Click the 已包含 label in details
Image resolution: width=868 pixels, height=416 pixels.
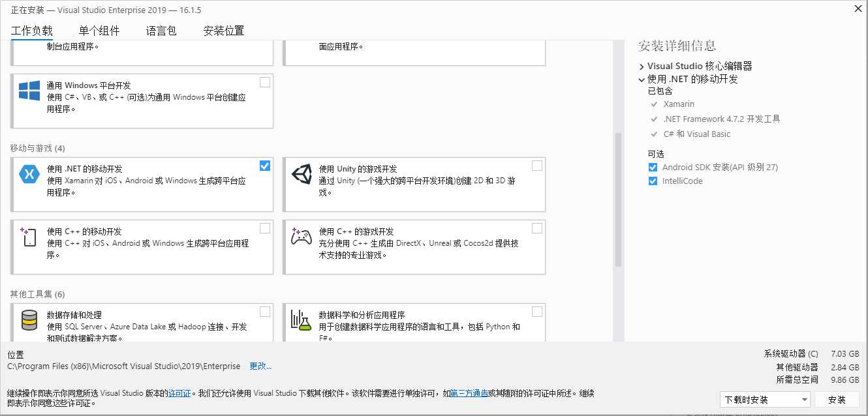(x=660, y=91)
